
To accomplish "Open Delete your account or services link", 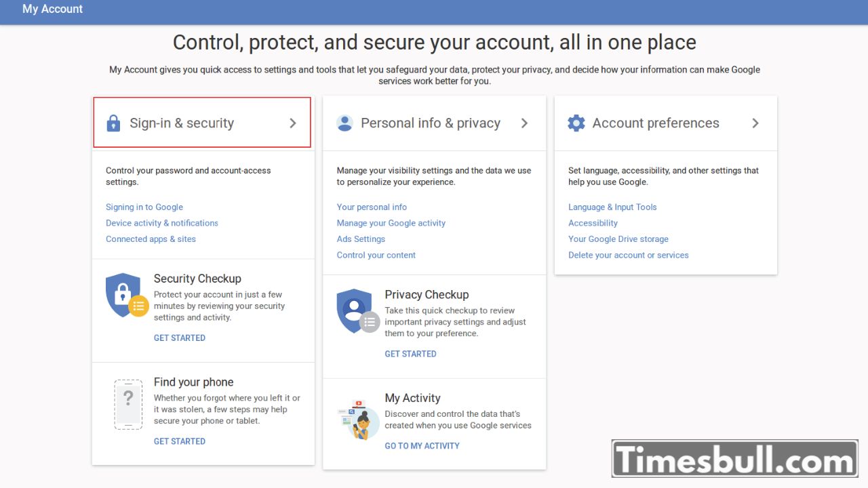I will tap(629, 256).
